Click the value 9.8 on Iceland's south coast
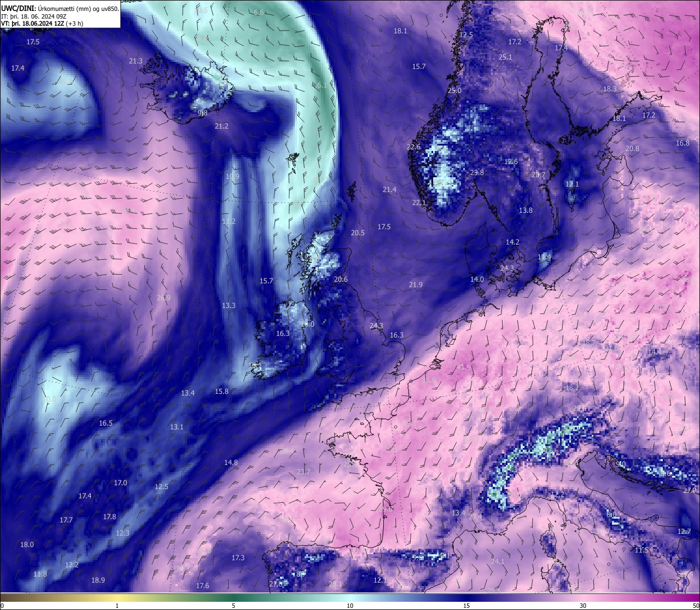700x610 pixels. pyautogui.click(x=202, y=113)
